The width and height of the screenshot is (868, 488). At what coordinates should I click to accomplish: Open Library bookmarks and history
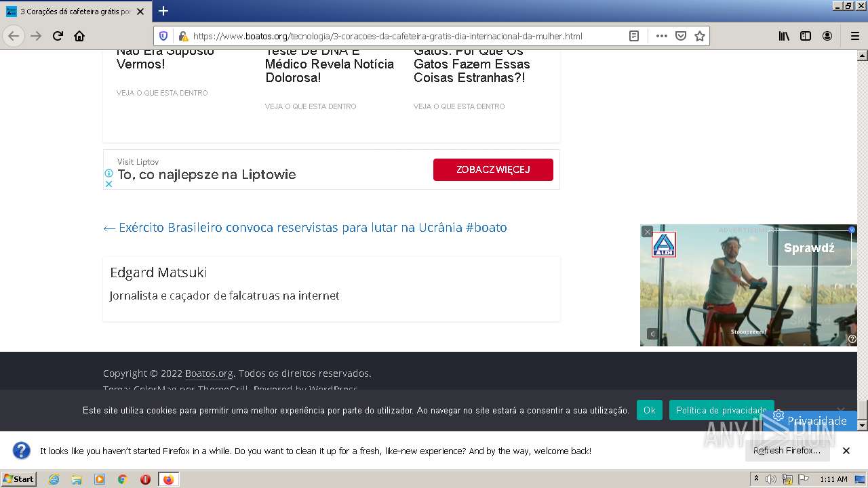784,36
